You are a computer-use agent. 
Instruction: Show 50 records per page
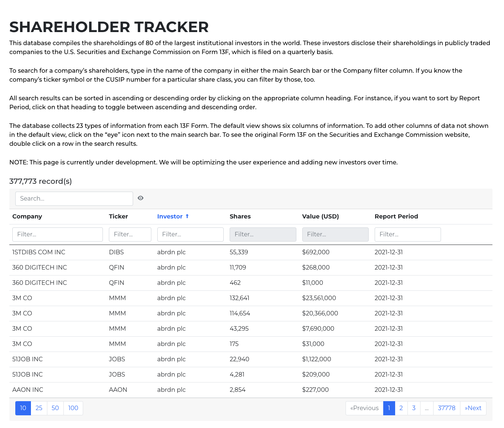[x=55, y=408]
